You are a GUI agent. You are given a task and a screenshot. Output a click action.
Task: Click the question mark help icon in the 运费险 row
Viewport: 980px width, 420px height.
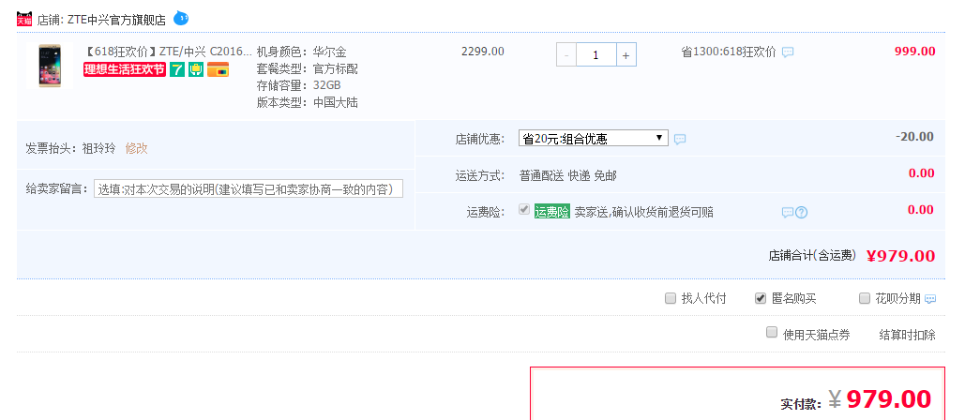(x=801, y=213)
